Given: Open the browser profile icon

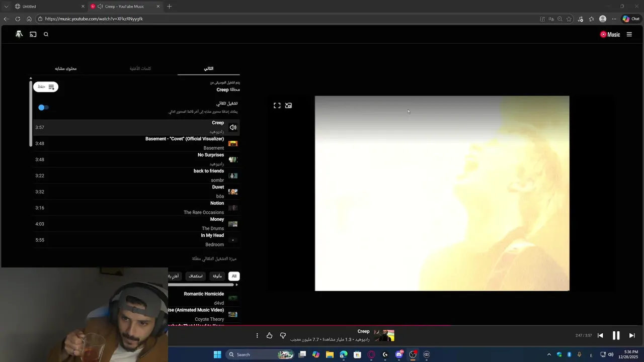Looking at the screenshot, I should point(603,19).
